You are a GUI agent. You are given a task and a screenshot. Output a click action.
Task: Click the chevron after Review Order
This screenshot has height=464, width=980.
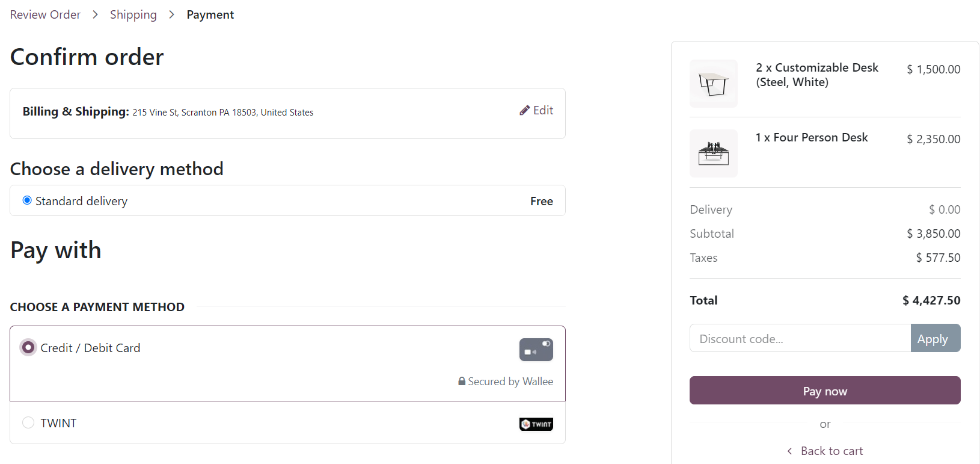[x=95, y=14]
